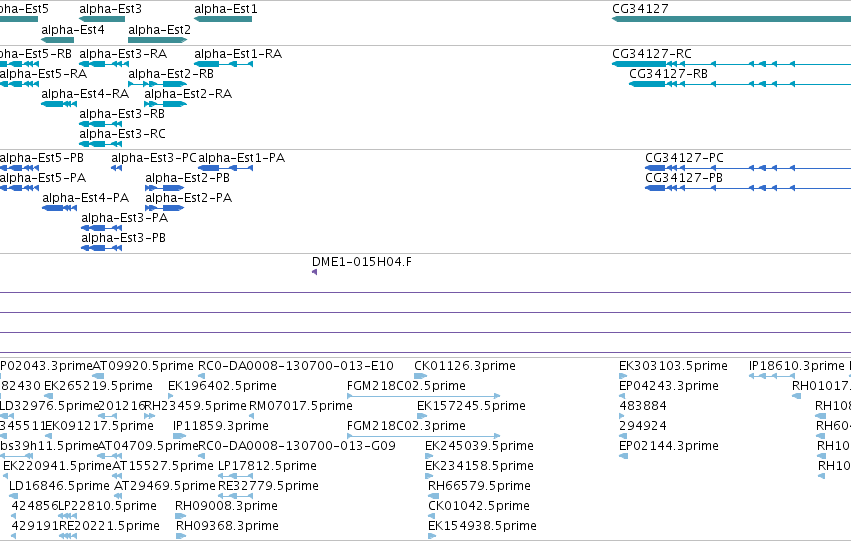Click the LP17812.5prime EST feature

coord(235,476)
